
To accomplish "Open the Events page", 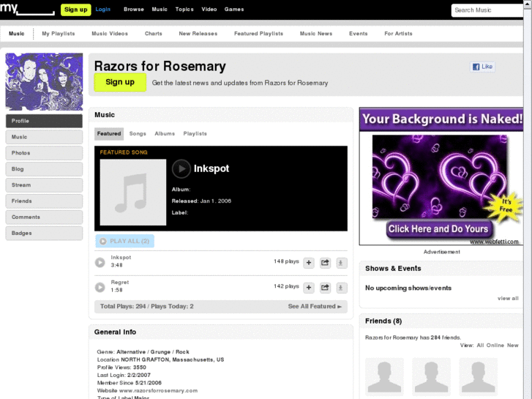I will 359,34.
